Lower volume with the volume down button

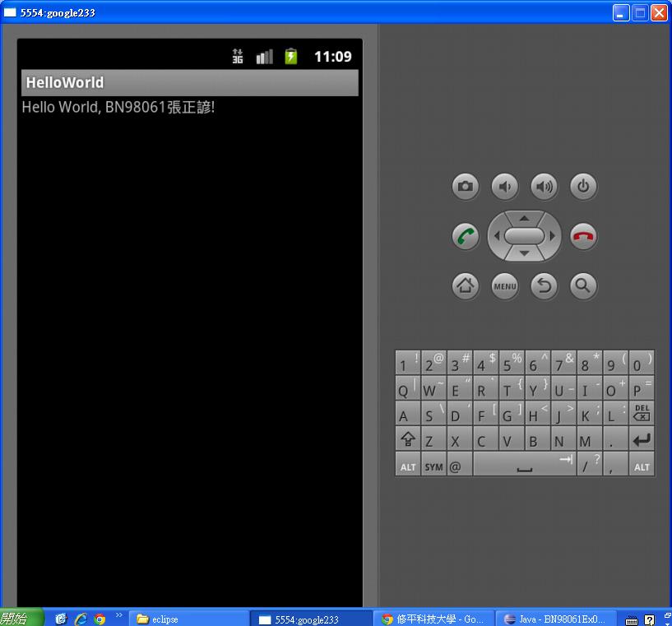click(x=505, y=187)
